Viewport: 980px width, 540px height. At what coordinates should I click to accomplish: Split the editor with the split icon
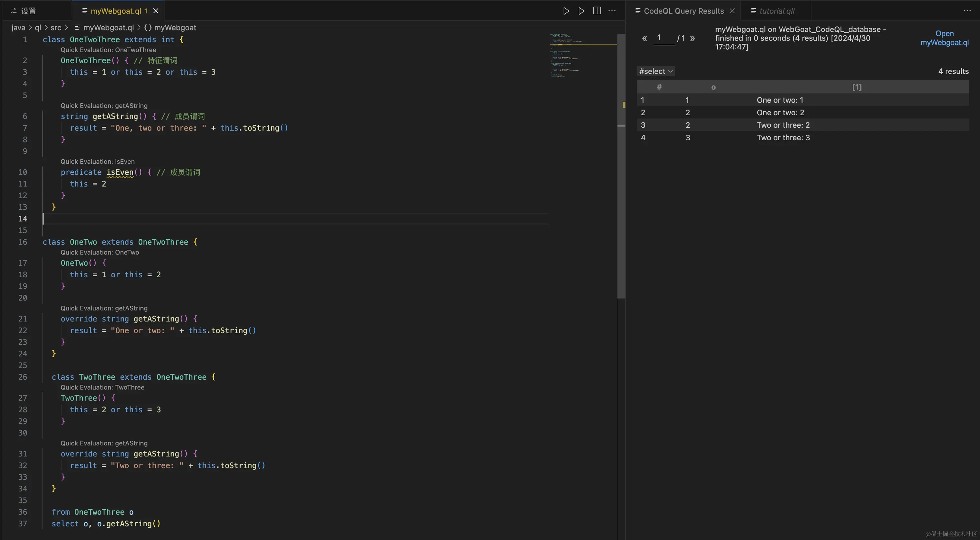point(597,11)
